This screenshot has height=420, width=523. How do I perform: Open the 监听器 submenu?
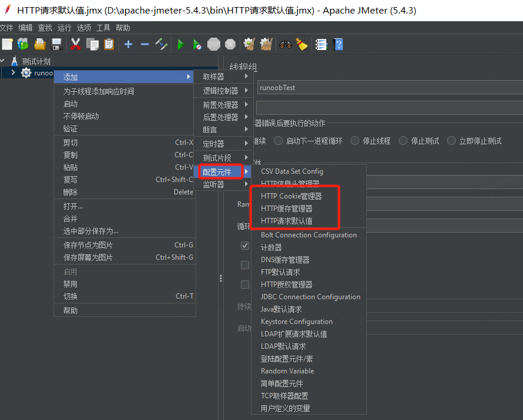pyautogui.click(x=223, y=184)
